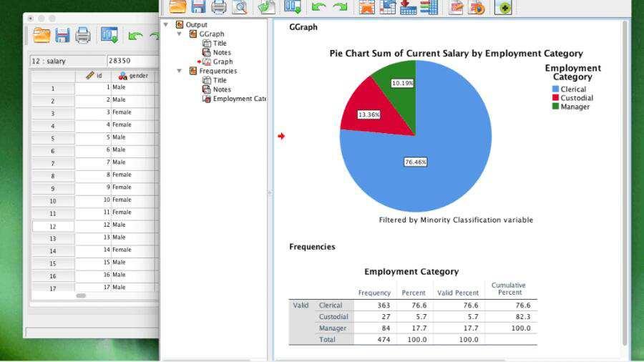The height and width of the screenshot is (362, 644).
Task: Collapse the GGraph node in the outline tree
Action: point(179,34)
